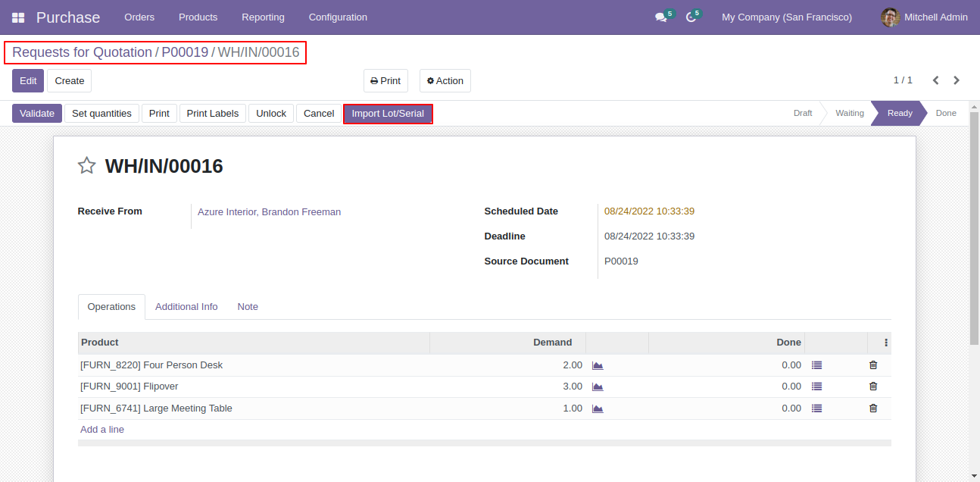Click the Unlock button

(x=271, y=114)
